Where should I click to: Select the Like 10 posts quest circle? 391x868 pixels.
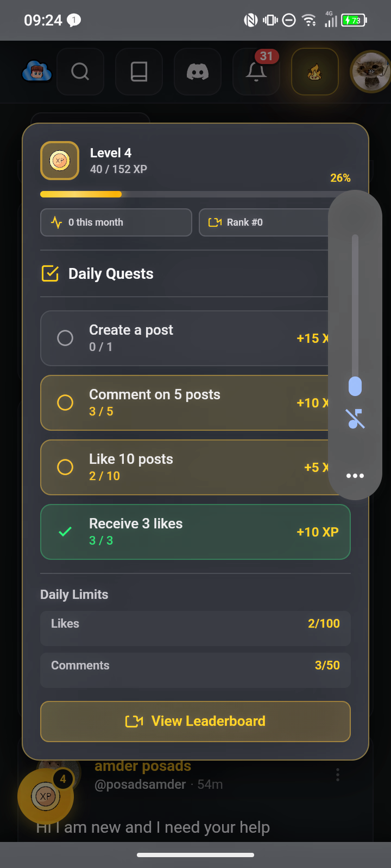pyautogui.click(x=65, y=467)
